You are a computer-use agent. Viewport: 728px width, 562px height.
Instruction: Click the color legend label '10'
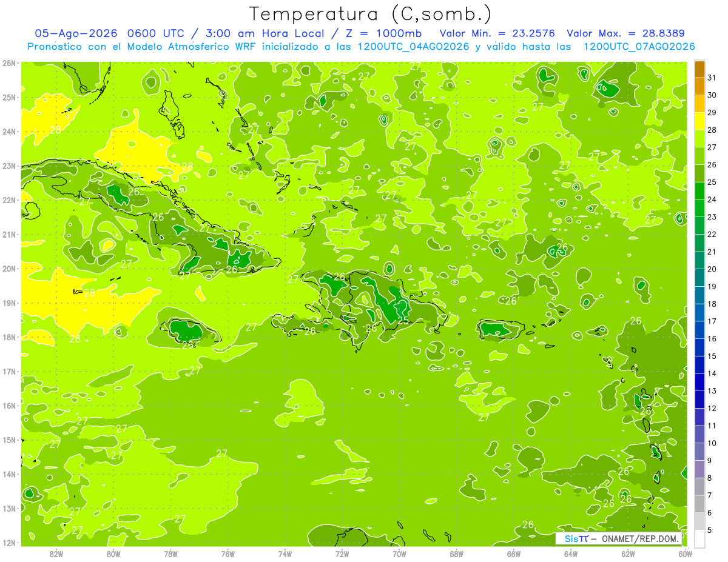pyautogui.click(x=712, y=443)
